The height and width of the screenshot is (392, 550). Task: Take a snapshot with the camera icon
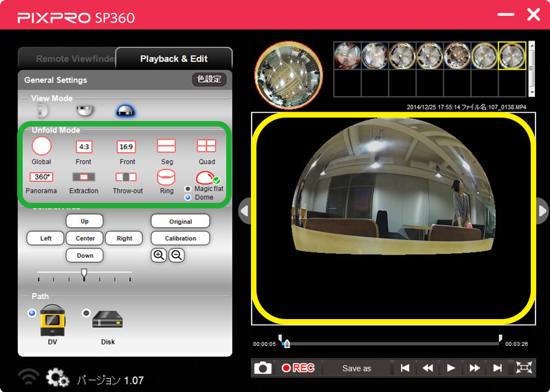pos(263,368)
